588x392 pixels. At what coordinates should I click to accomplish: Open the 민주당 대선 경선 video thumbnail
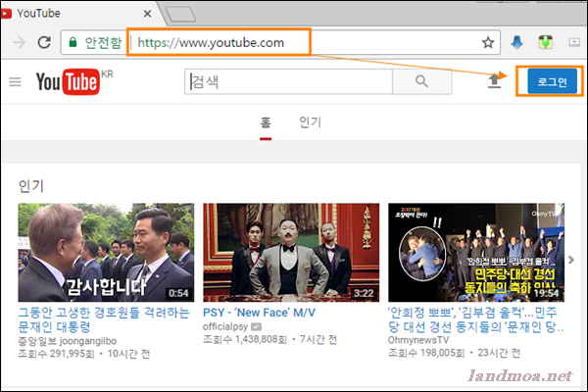(x=476, y=253)
